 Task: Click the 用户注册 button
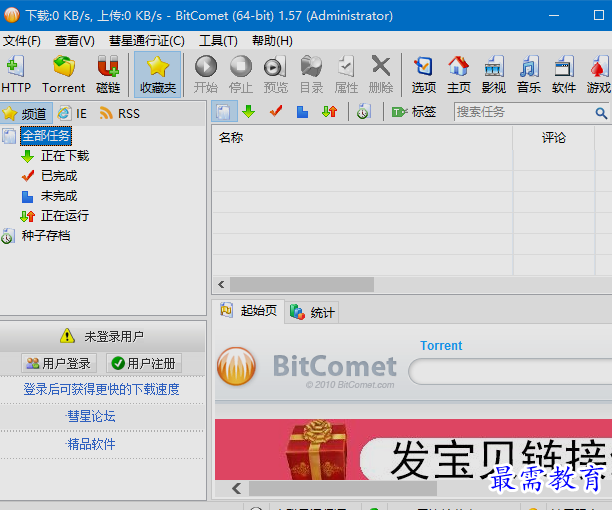(x=143, y=364)
